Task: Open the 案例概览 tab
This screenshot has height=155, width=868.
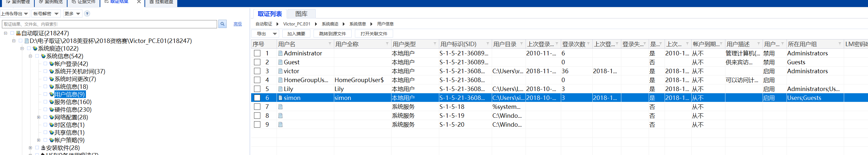Action: point(51,2)
